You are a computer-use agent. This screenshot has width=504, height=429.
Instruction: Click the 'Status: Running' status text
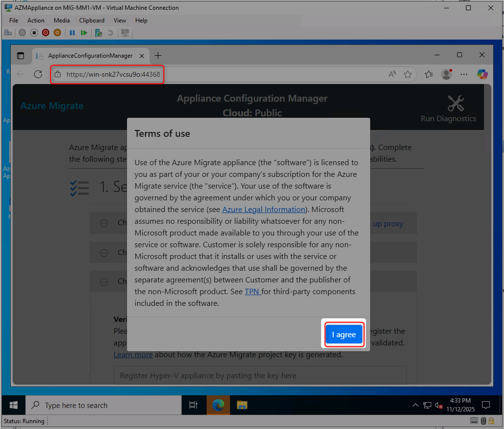click(x=24, y=421)
